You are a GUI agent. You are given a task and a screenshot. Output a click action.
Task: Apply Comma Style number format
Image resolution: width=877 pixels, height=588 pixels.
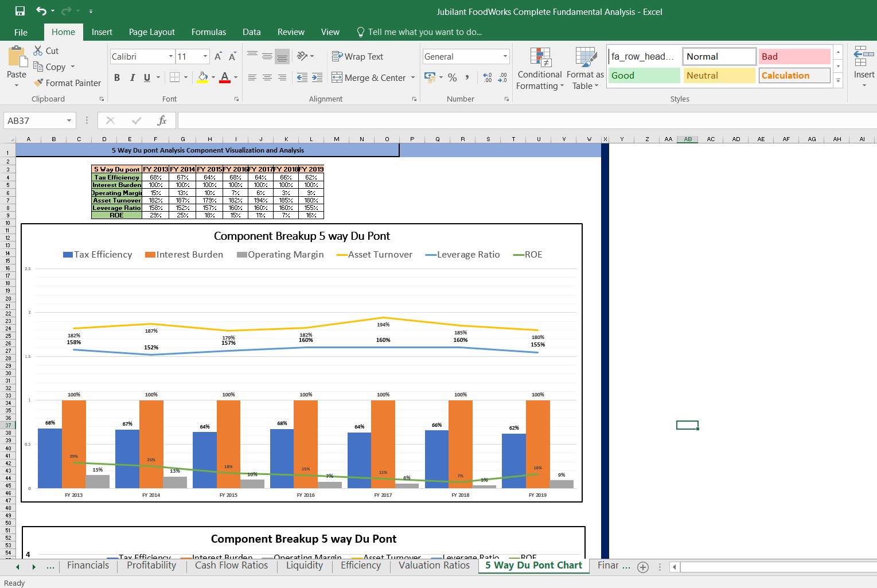click(467, 77)
